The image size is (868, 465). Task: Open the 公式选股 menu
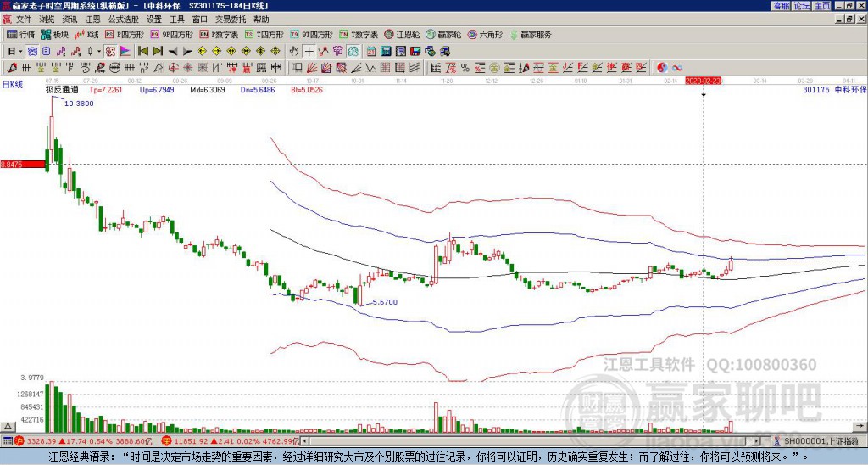click(123, 20)
